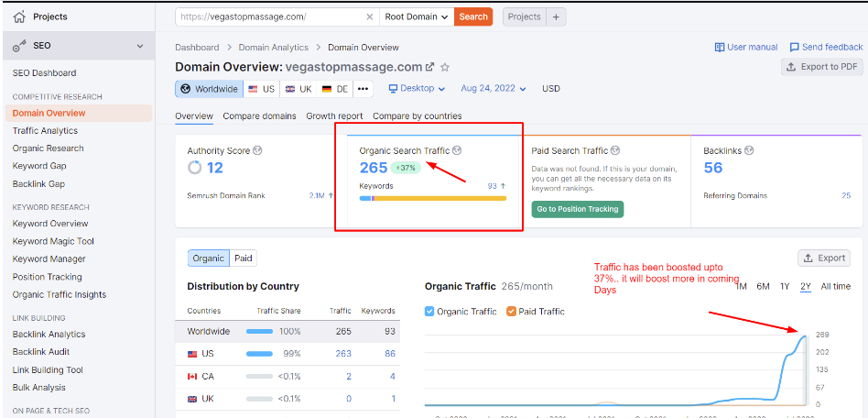Click organic traffic value 265
The image size is (868, 418).
(x=373, y=168)
